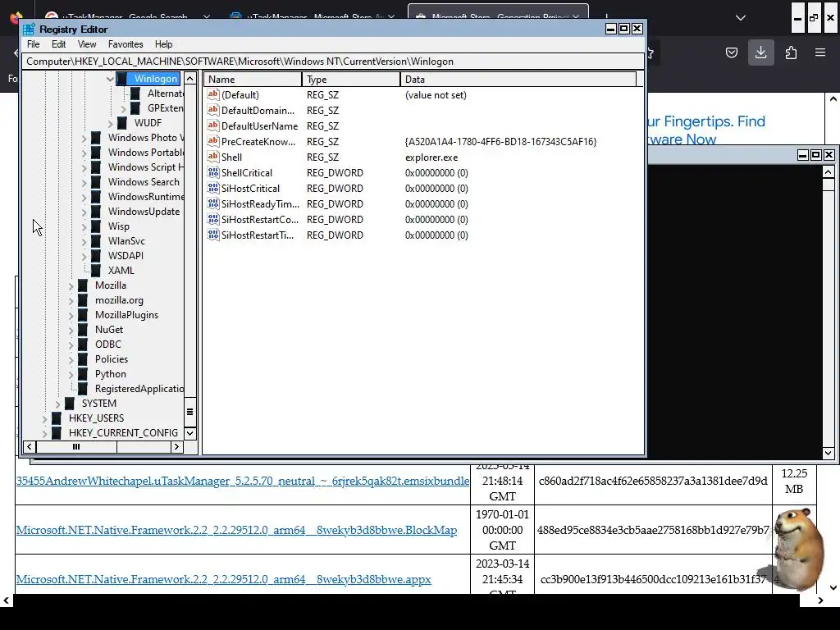
Task: Select the Winlogon key folder icon
Action: [x=122, y=79]
